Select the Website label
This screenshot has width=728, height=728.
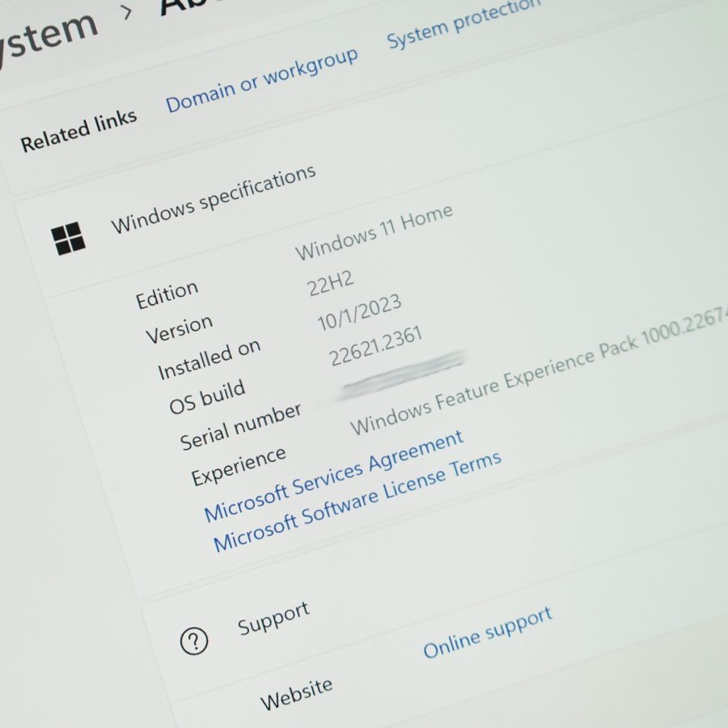(296, 694)
